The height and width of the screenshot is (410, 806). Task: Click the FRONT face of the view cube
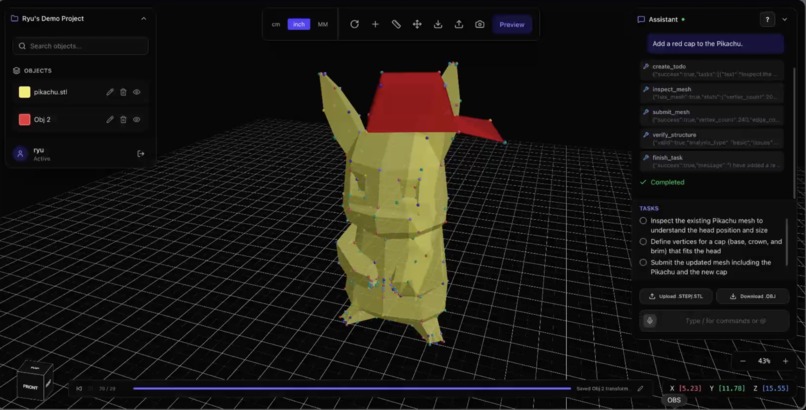[30, 387]
